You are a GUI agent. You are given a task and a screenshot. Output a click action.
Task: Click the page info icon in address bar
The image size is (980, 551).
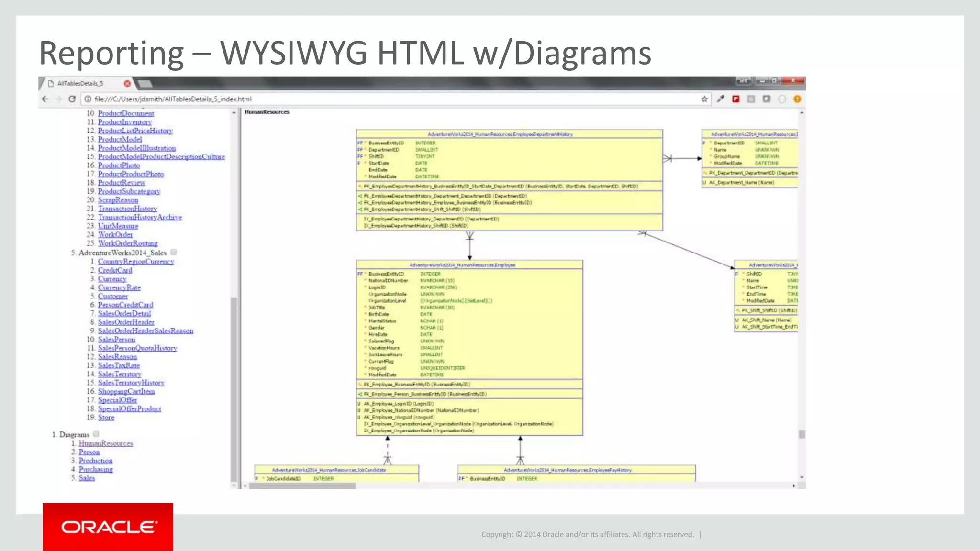click(88, 99)
